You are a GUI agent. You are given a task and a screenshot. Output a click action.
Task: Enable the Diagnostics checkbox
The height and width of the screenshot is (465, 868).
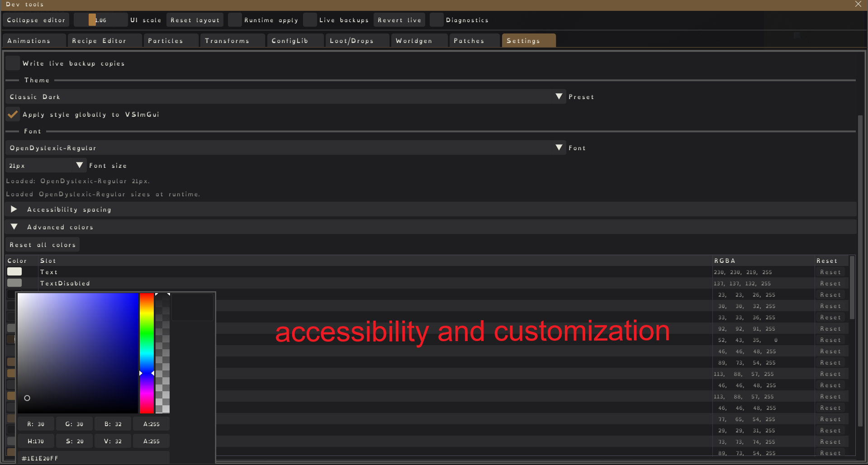click(436, 20)
